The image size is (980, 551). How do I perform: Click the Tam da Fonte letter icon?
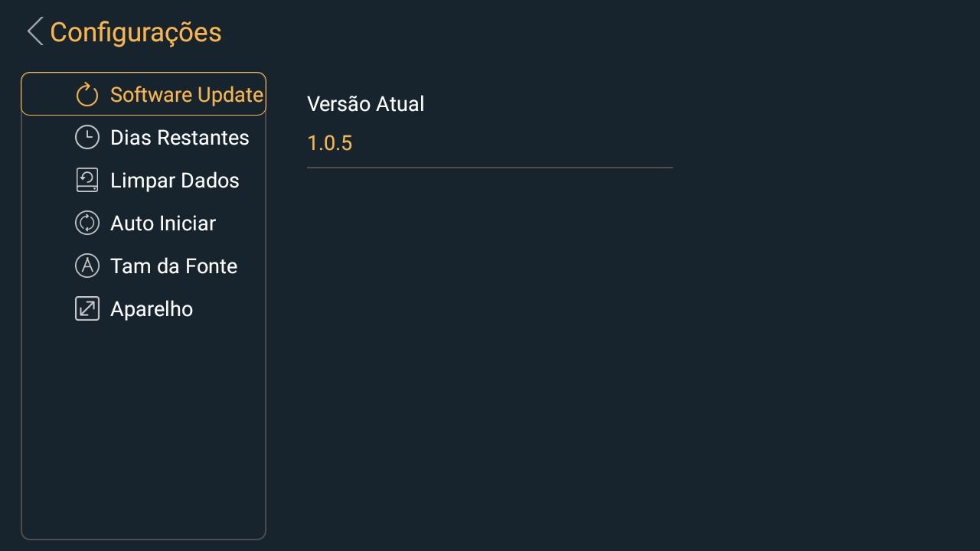tap(87, 266)
